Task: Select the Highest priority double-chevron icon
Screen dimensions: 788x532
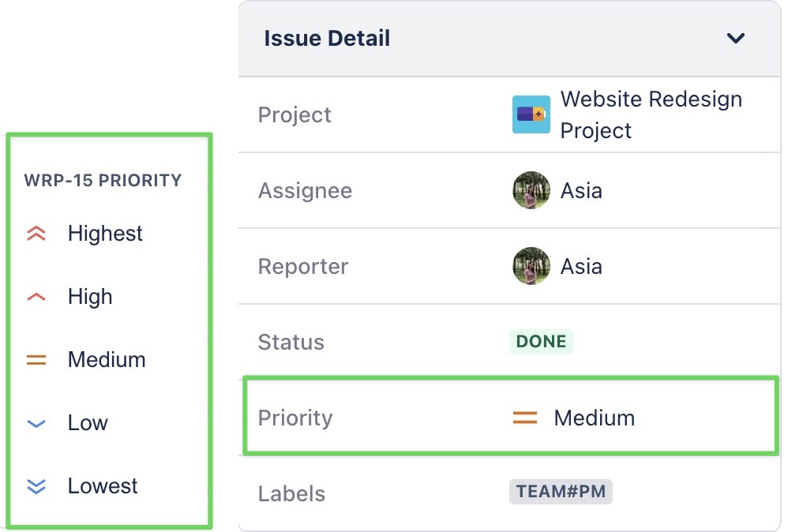Action: [x=35, y=232]
